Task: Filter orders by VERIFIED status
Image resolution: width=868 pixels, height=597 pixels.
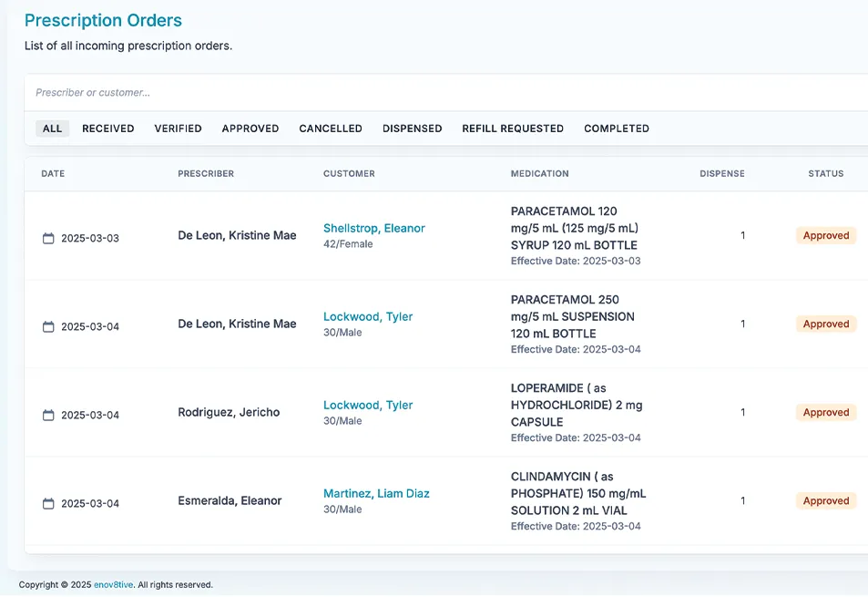Action: coord(178,129)
